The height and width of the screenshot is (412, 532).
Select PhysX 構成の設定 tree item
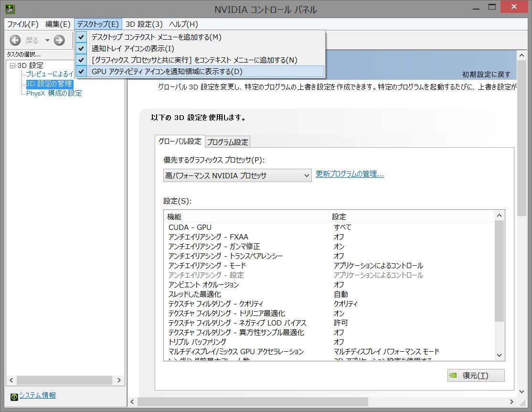point(54,93)
